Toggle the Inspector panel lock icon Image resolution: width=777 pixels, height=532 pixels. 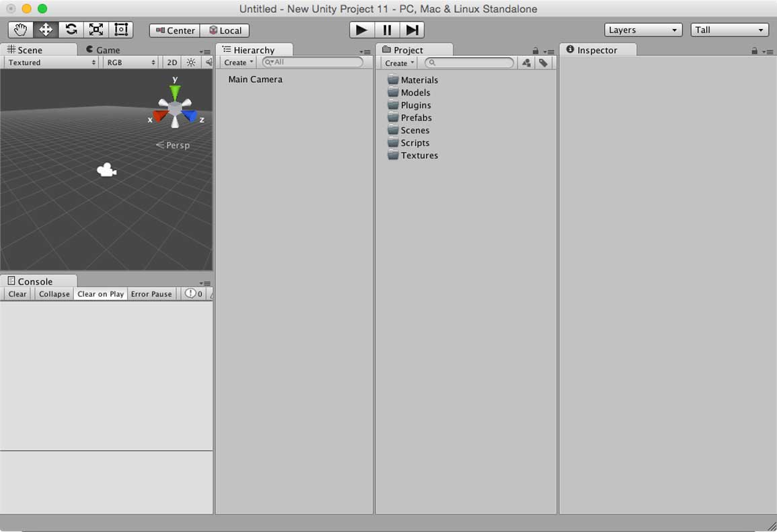[x=754, y=51]
